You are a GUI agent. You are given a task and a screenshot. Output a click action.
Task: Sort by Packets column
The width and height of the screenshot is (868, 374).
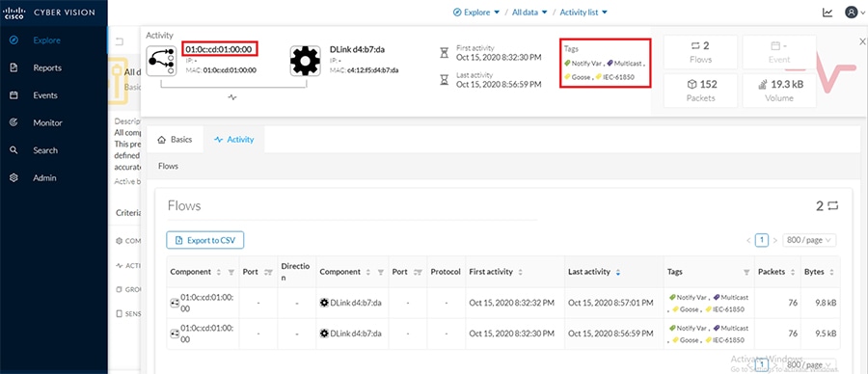point(793,272)
